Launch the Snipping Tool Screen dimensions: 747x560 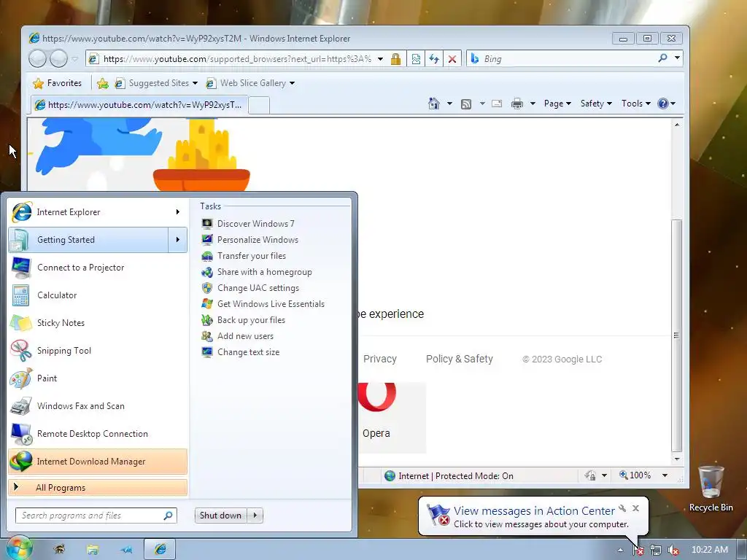click(x=98, y=351)
